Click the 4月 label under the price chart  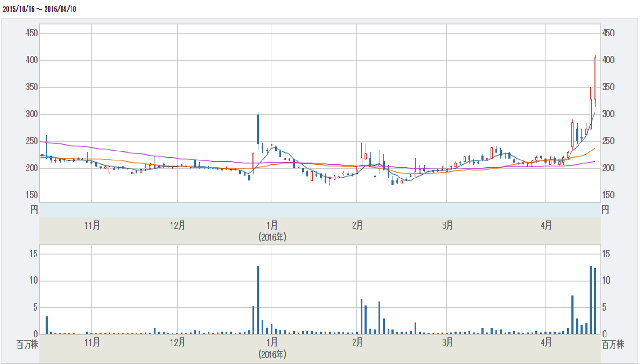coord(546,225)
